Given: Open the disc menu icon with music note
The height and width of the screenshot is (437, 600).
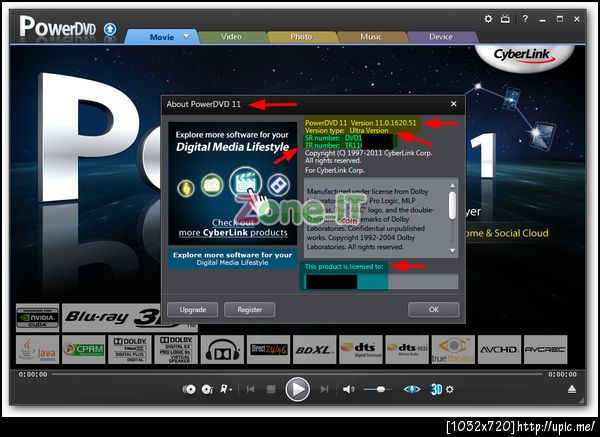Looking at the screenshot, I should click(207, 390).
